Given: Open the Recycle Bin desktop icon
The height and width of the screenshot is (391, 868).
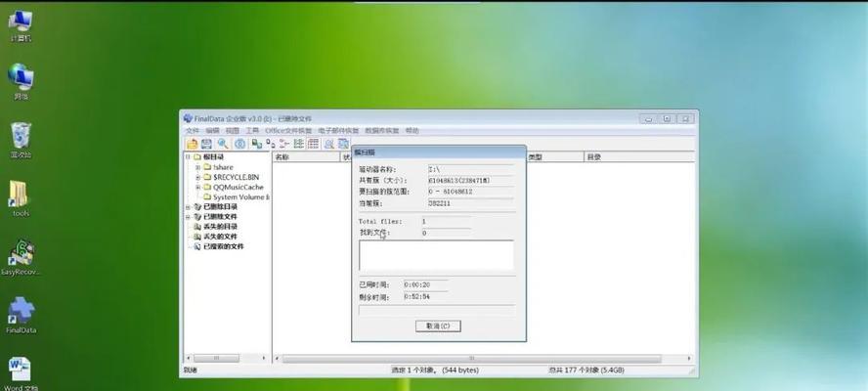Looking at the screenshot, I should click(x=21, y=140).
